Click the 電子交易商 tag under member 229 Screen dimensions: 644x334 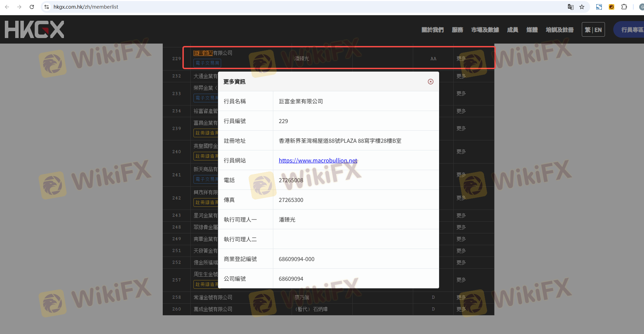tap(207, 63)
